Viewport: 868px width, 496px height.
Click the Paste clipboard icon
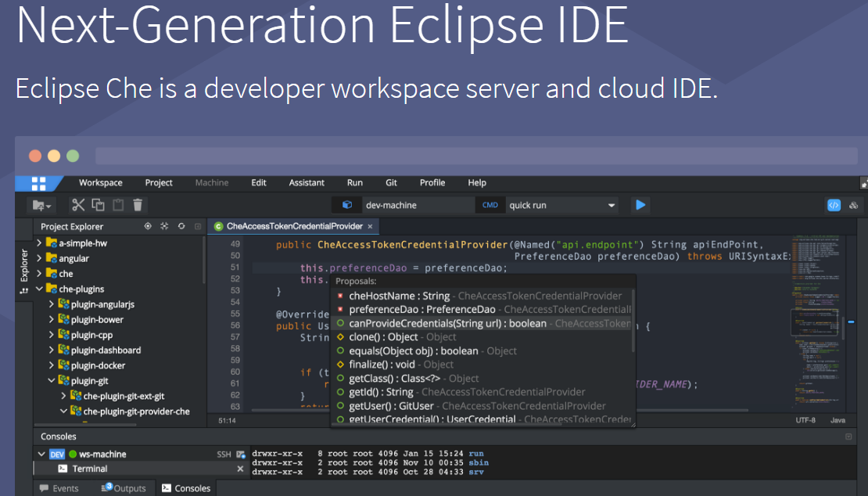click(118, 205)
